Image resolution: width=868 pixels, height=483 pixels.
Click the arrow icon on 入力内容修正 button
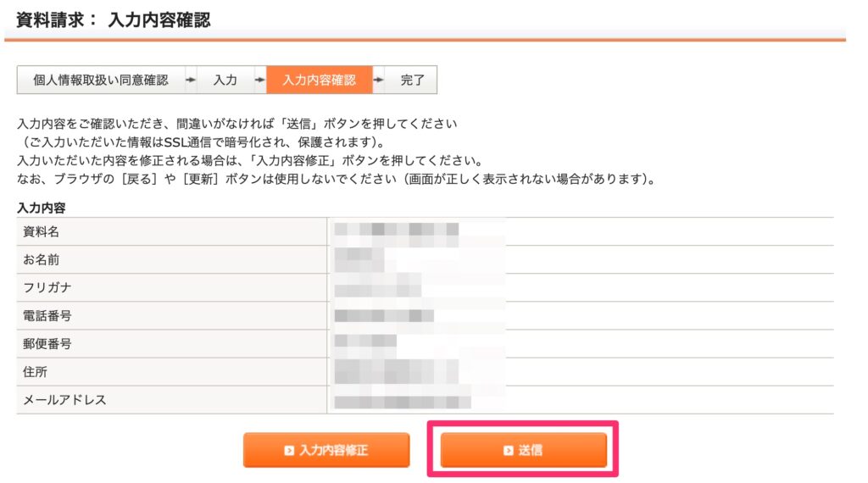(289, 450)
